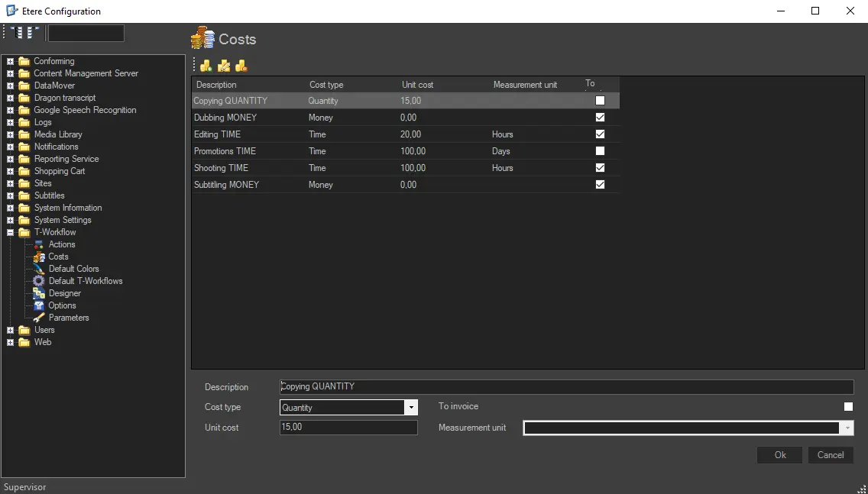868x494 pixels.
Task: Click the edit cost toolbar icon
Action: click(224, 66)
